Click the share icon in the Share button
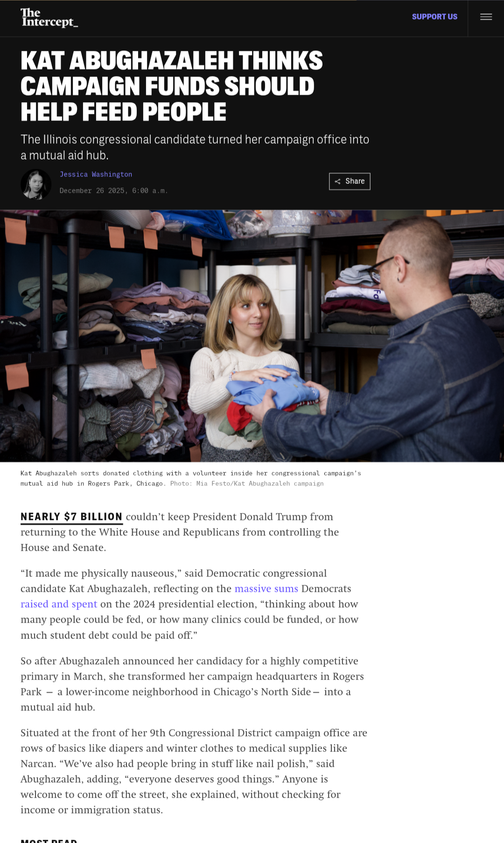504x843 pixels. pos(337,182)
